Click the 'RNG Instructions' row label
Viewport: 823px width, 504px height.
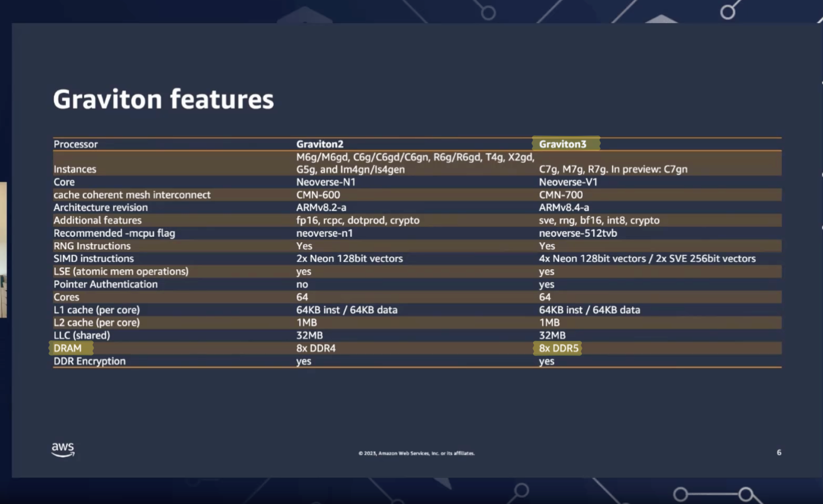tap(92, 246)
